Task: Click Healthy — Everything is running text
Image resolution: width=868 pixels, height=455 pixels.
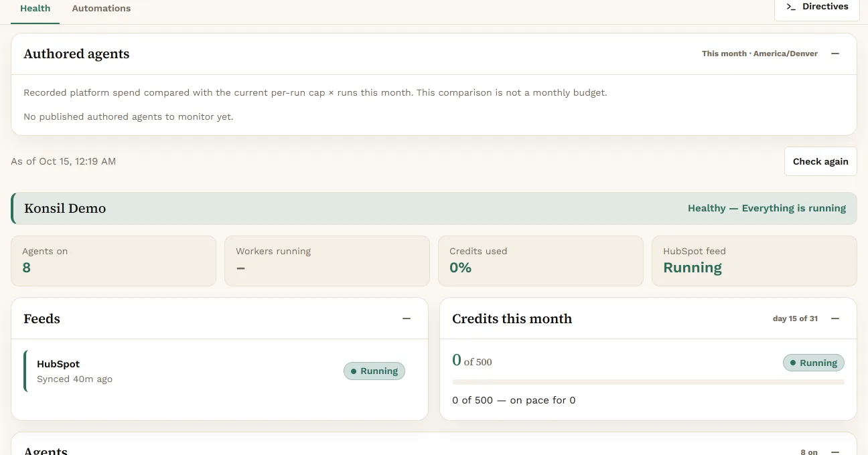Action: click(x=767, y=208)
